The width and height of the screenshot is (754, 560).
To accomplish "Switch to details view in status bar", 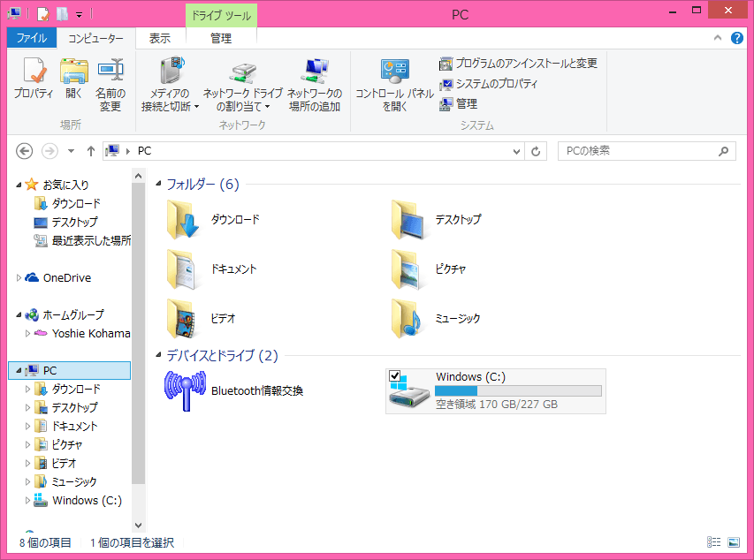I will (714, 542).
